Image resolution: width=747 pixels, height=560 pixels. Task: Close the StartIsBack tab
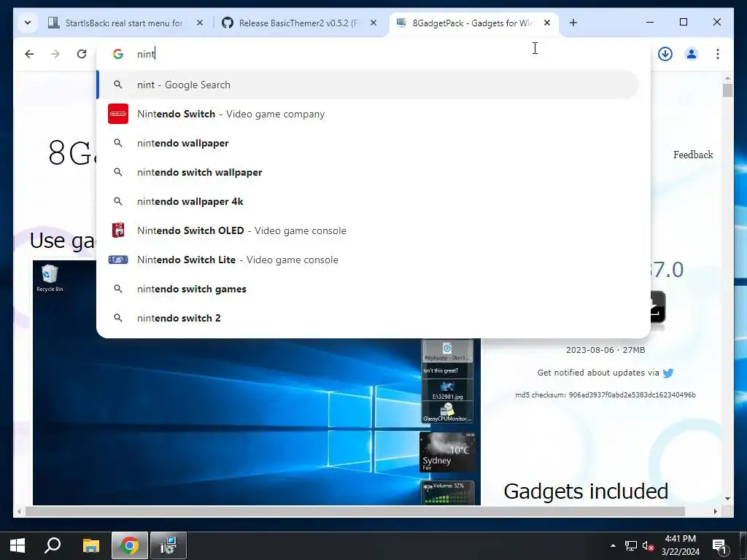click(200, 23)
